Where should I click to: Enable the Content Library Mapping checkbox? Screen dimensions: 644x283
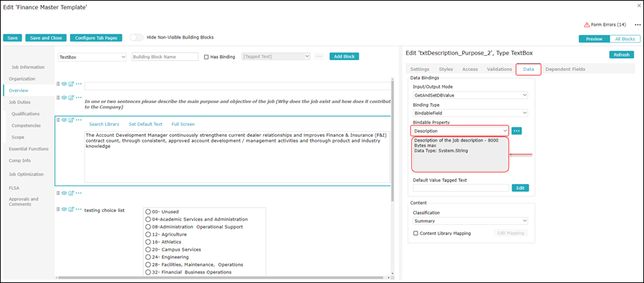pos(415,234)
